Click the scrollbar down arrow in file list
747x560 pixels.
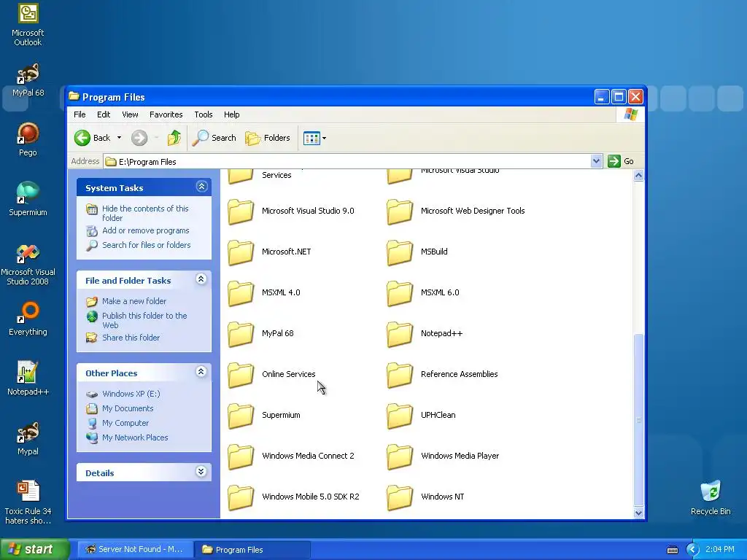638,513
